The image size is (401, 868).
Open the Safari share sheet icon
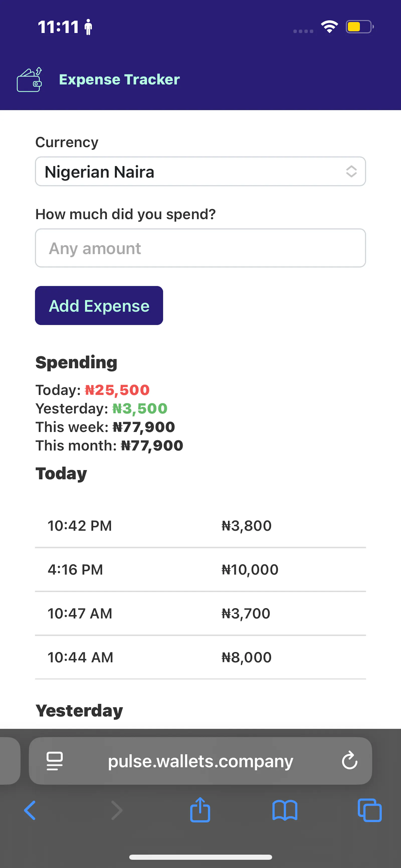click(x=200, y=809)
